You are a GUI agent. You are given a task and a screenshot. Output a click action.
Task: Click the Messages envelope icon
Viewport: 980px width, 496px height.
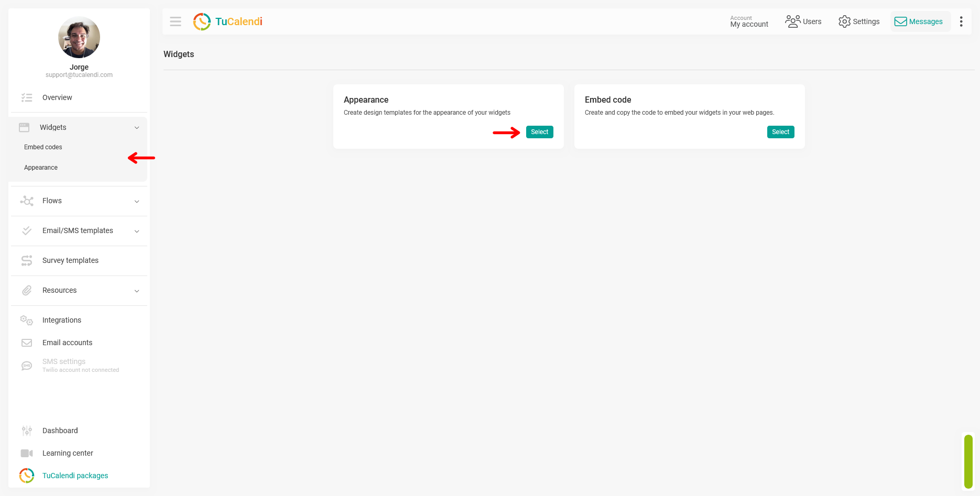click(900, 21)
